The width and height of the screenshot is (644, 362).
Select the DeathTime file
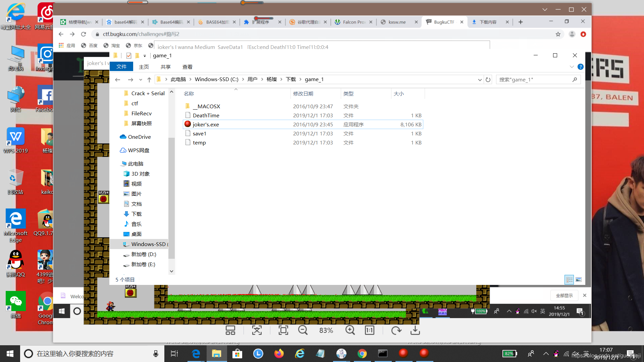303,115
